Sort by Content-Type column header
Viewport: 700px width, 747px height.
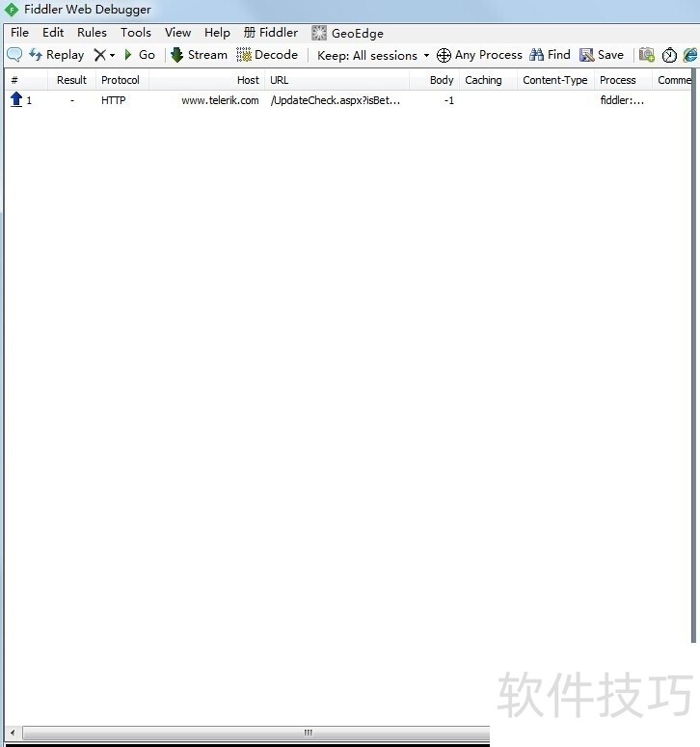[x=555, y=80]
